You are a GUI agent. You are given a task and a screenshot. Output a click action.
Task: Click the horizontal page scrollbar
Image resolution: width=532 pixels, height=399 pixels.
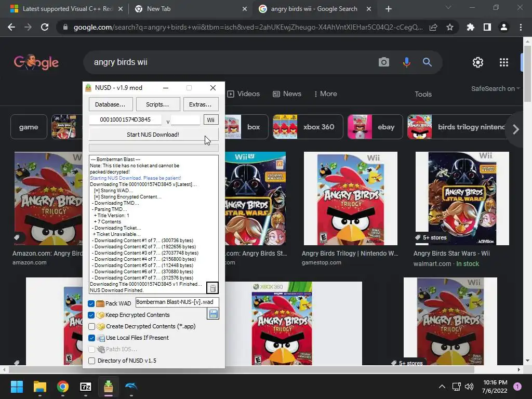click(x=241, y=370)
